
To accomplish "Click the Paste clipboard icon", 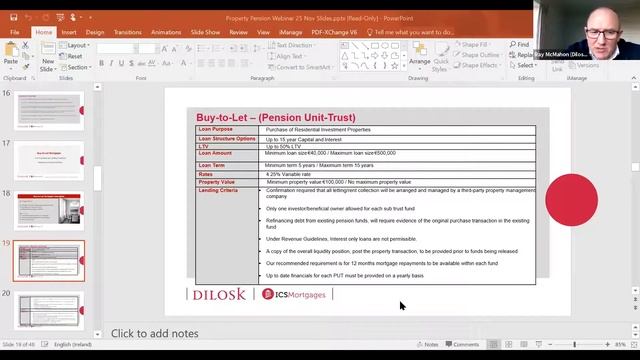I will coord(11,50).
